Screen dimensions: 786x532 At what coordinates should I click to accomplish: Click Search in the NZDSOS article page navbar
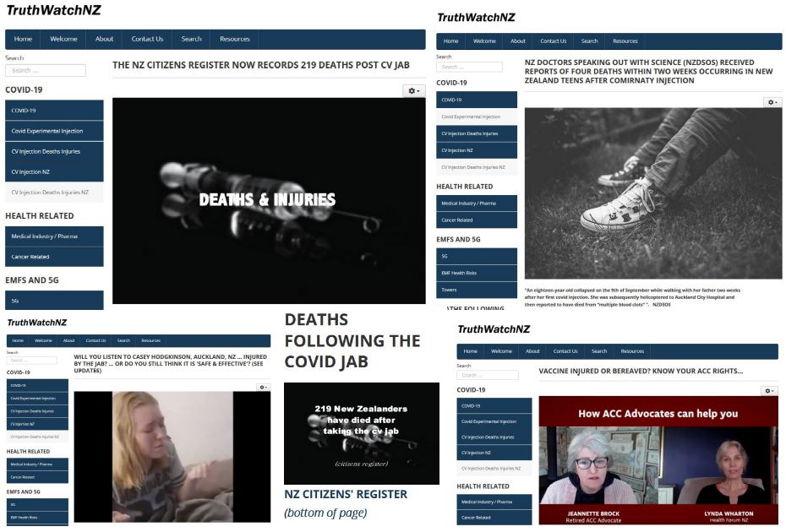coord(590,41)
